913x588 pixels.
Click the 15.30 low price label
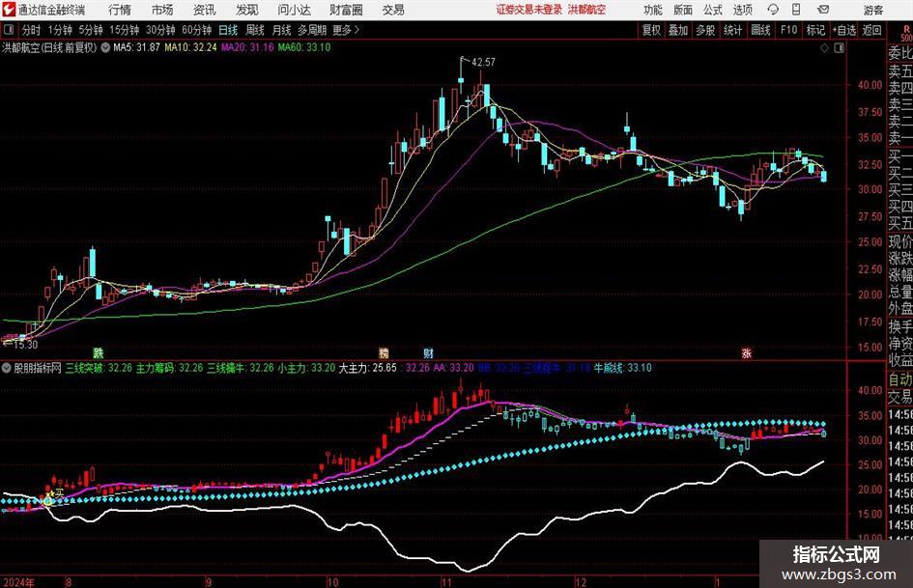[26, 345]
